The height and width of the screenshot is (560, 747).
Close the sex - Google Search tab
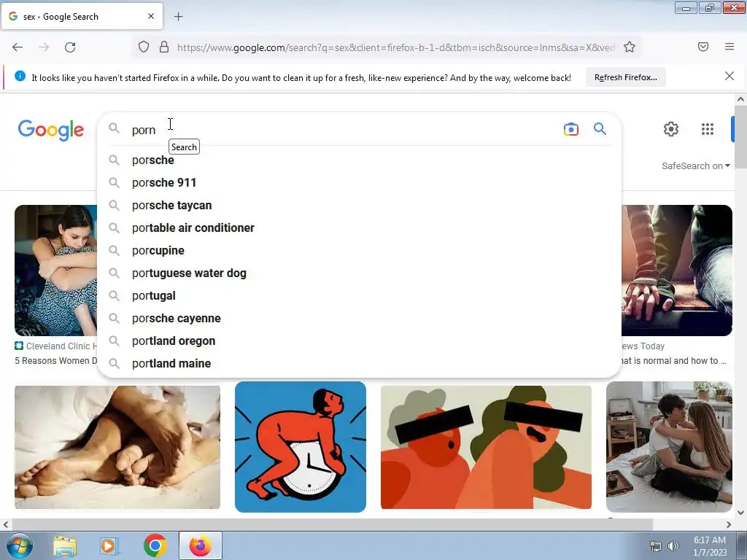tap(151, 16)
